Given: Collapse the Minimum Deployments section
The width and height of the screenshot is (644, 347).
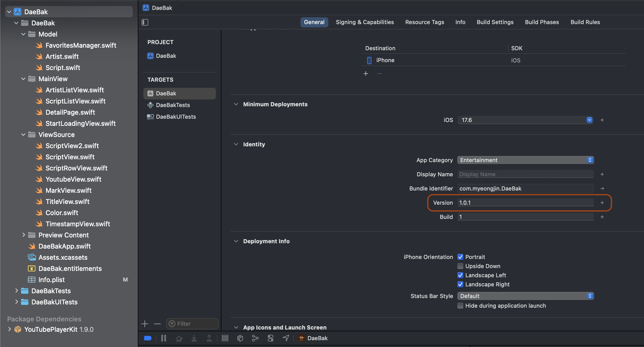Looking at the screenshot, I should click(x=236, y=104).
